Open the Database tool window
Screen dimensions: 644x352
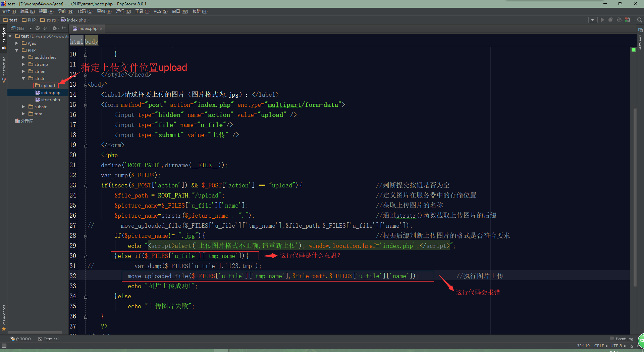click(640, 39)
